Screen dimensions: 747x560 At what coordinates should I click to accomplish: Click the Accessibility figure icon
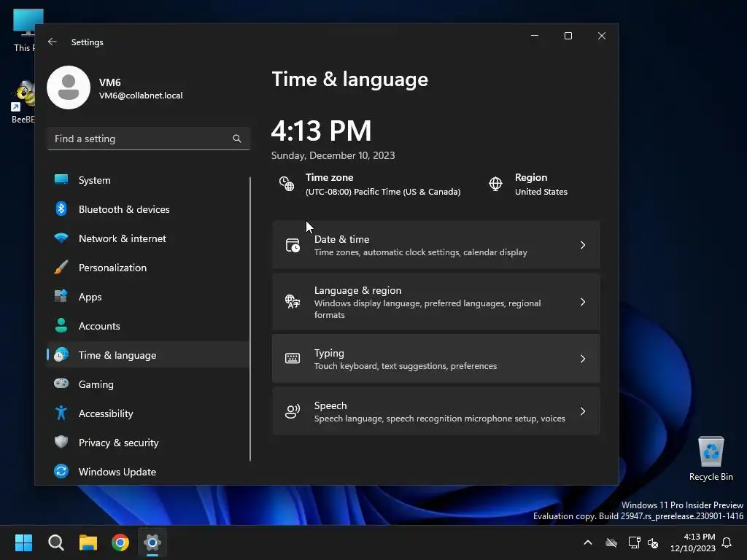click(x=61, y=413)
